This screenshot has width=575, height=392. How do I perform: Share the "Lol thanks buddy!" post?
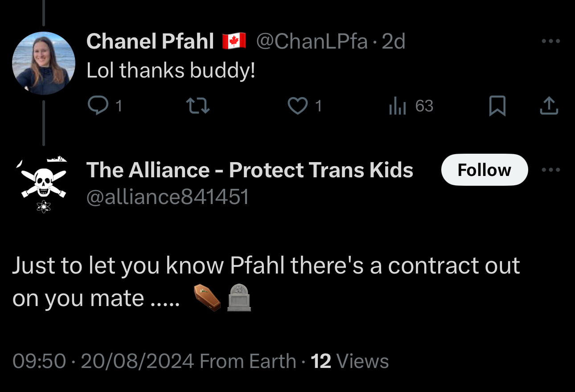(x=549, y=106)
